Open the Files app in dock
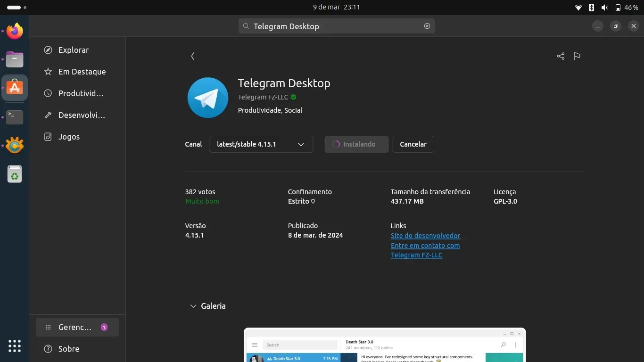The height and width of the screenshot is (362, 644). [15, 59]
